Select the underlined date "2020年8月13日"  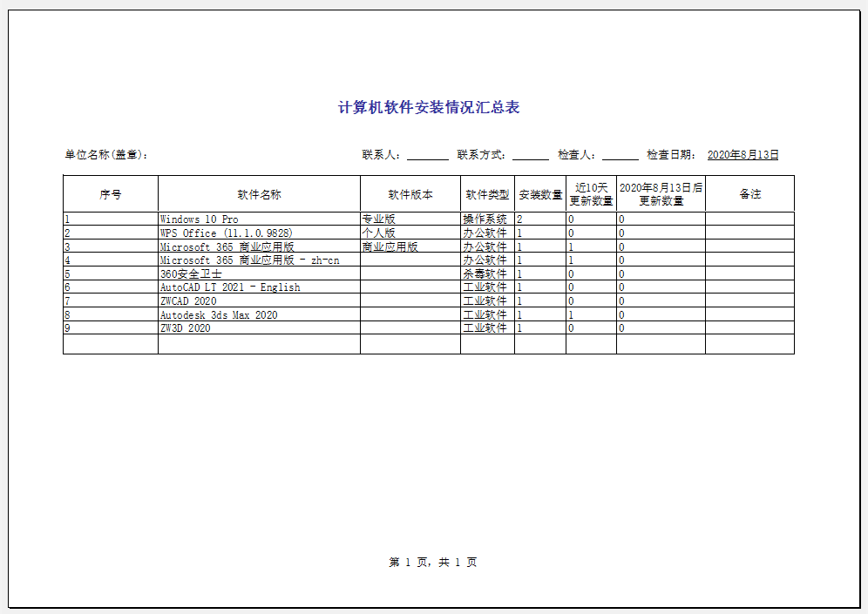pos(743,155)
